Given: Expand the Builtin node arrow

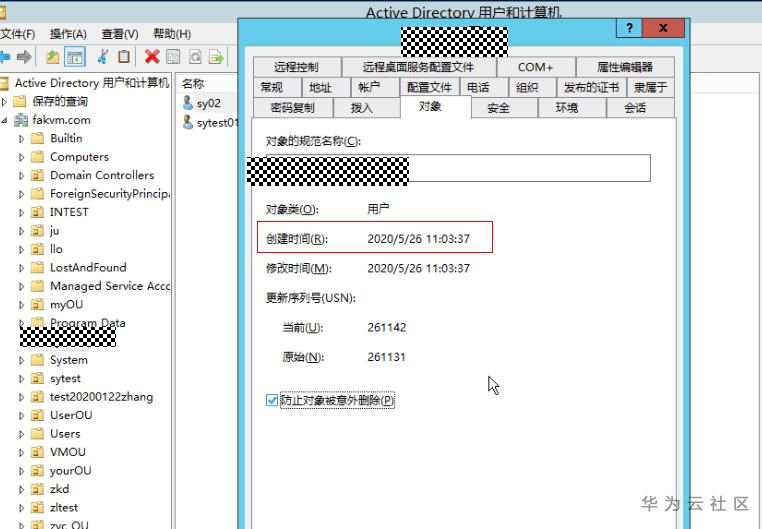Looking at the screenshot, I should coord(21,138).
